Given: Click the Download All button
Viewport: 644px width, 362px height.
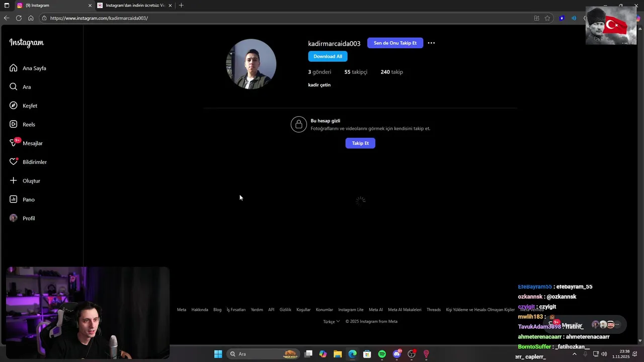Looking at the screenshot, I should coord(328,56).
